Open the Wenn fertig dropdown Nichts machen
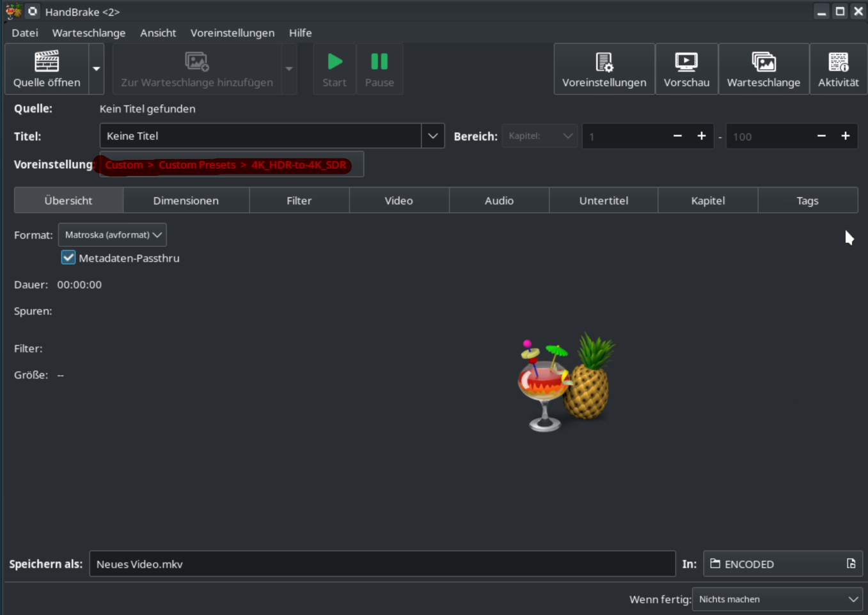 (778, 599)
